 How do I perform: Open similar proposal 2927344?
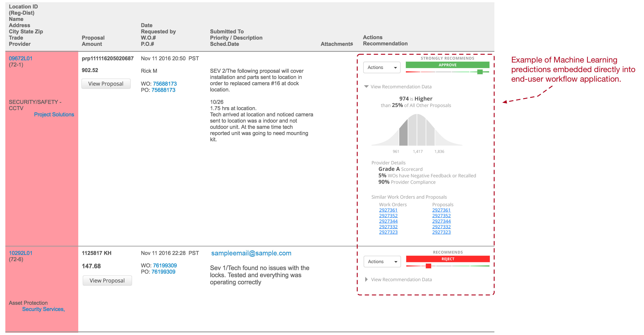[441, 221]
